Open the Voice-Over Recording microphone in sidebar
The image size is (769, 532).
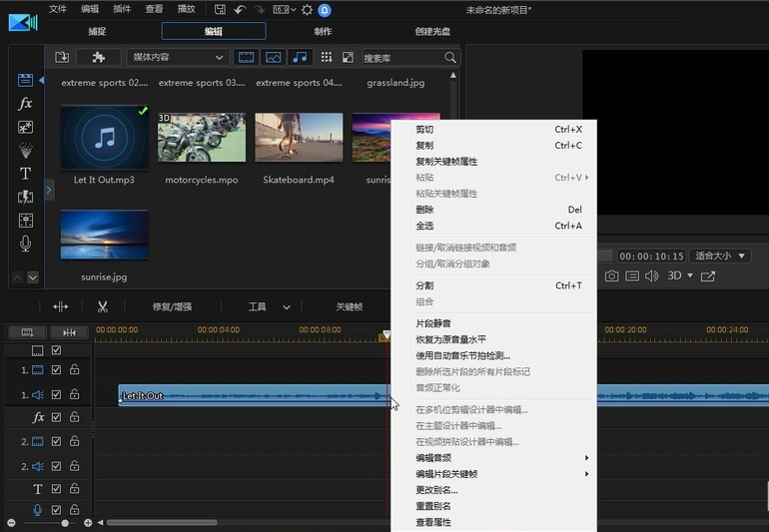pos(26,244)
